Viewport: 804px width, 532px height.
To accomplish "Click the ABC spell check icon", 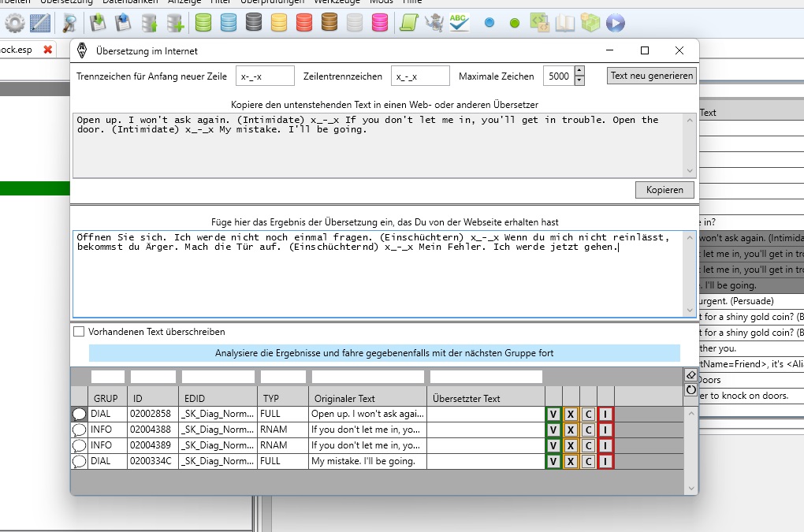I will pos(459,24).
